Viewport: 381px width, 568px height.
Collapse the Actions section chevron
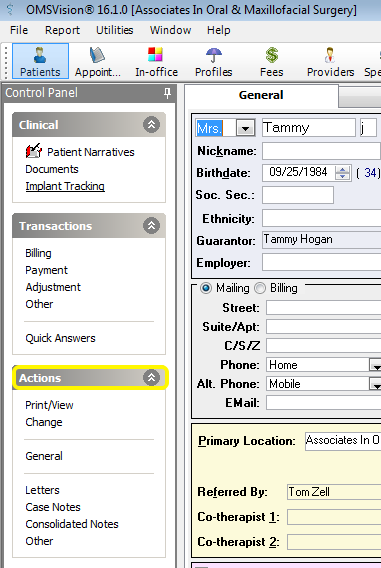(151, 378)
